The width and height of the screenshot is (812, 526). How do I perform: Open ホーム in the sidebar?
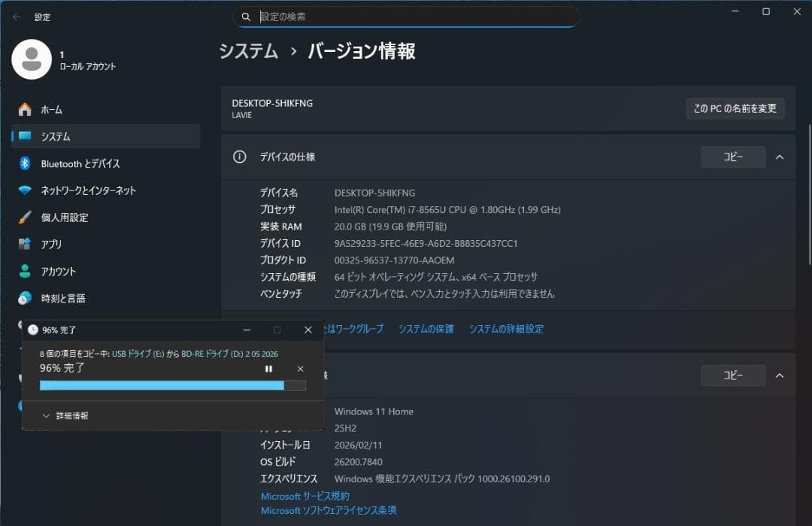tap(106, 109)
